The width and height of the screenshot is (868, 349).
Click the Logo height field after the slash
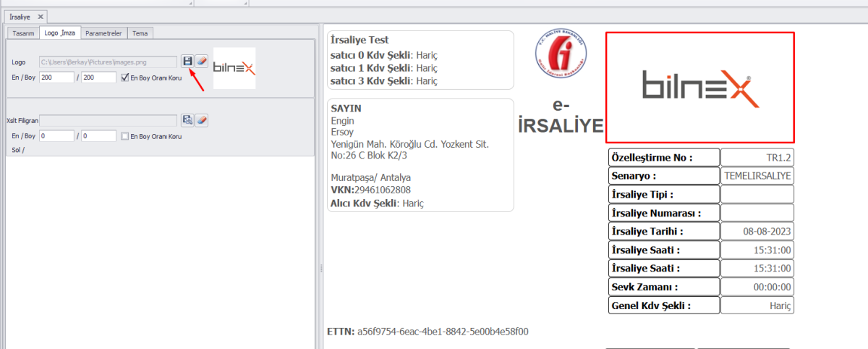tap(98, 77)
